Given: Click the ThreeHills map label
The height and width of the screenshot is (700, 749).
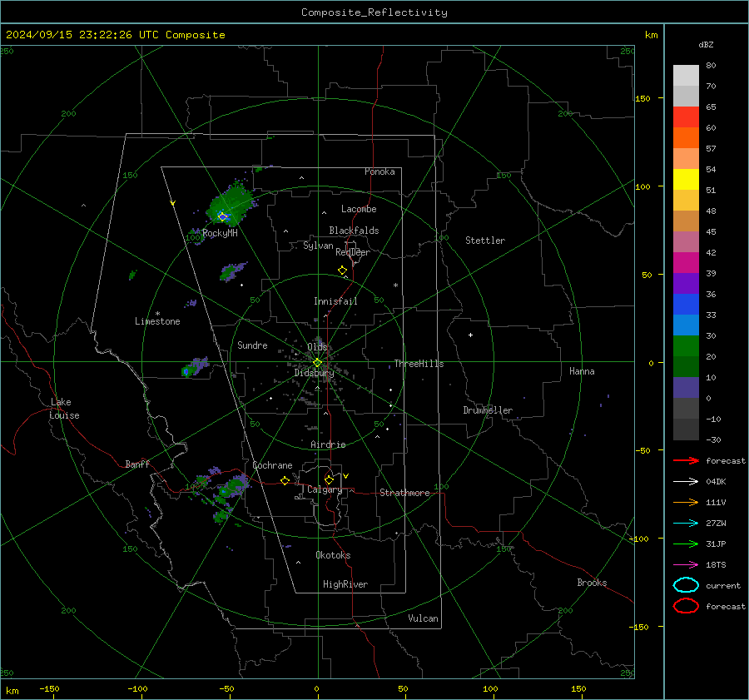Looking at the screenshot, I should 419,364.
